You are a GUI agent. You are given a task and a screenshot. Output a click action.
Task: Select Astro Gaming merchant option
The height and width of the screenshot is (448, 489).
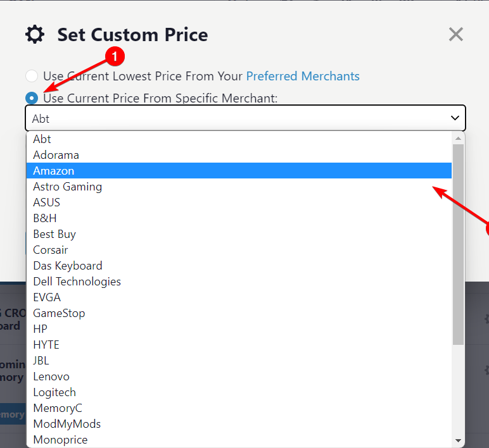tap(67, 187)
